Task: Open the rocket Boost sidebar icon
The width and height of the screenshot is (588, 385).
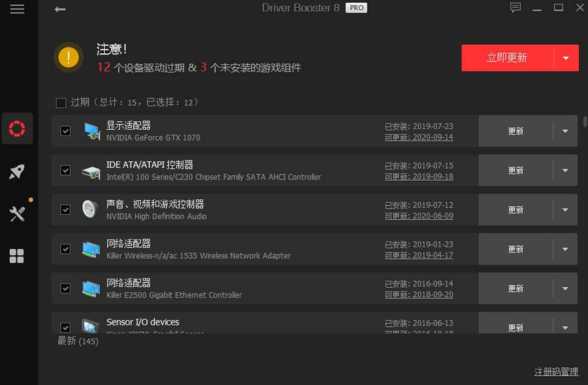Action: (x=17, y=172)
